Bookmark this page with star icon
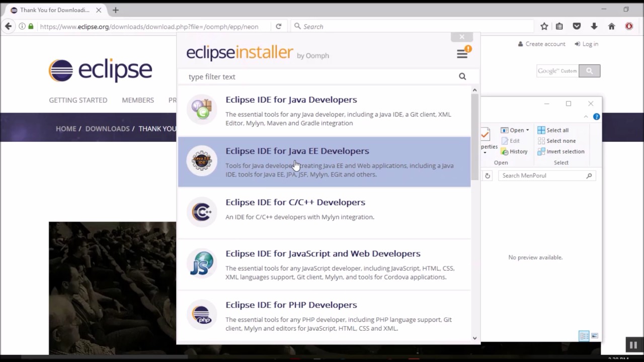 (544, 26)
